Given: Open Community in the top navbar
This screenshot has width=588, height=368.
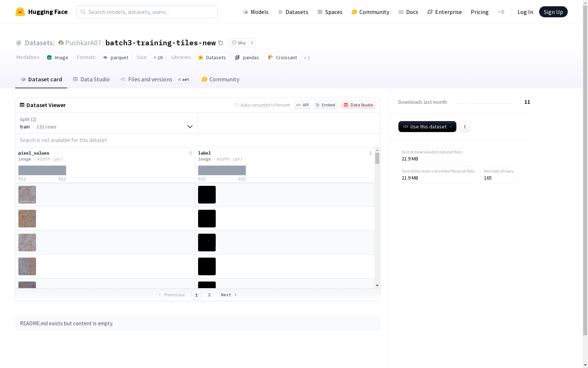Looking at the screenshot, I should tap(370, 12).
